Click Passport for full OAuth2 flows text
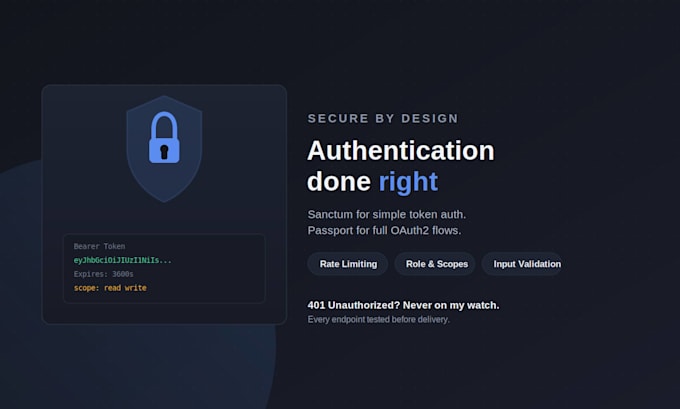Screen dimensions: 680x409 (384, 230)
